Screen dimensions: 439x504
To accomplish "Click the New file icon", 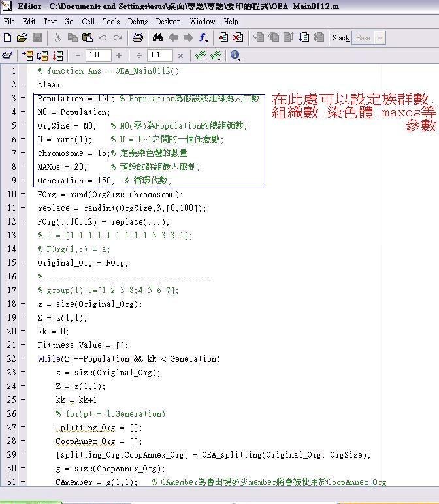I will tap(8, 38).
